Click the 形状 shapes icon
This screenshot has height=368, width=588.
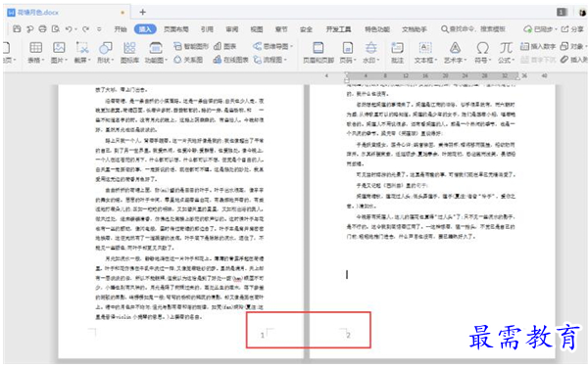[106, 48]
